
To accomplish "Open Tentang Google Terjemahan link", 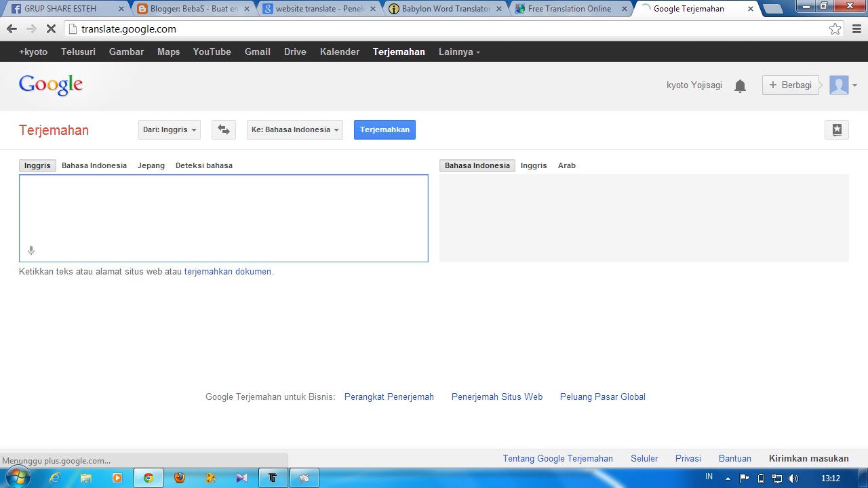I will click(x=558, y=458).
